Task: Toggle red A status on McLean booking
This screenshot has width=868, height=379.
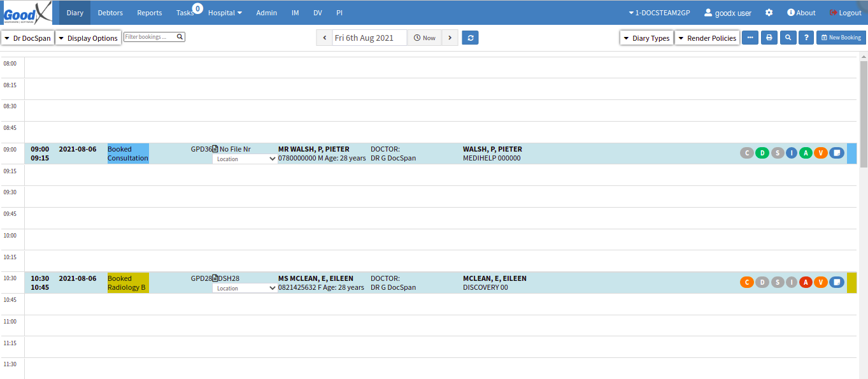Action: [x=806, y=282]
